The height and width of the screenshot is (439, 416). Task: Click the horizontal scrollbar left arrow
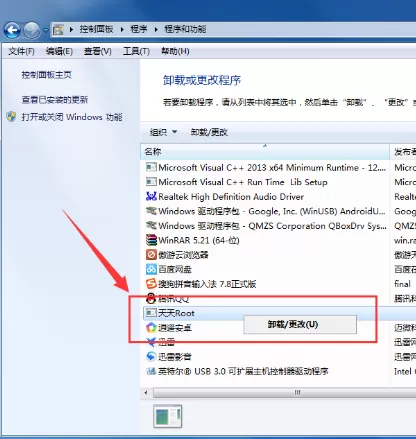click(x=146, y=393)
